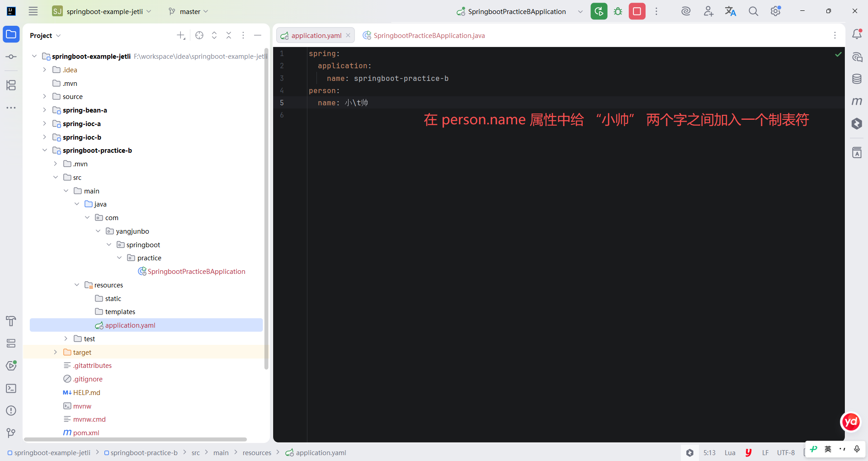Screen dimensions: 868x461
Task: Change UTF-8 file encoding
Action: coord(786,452)
